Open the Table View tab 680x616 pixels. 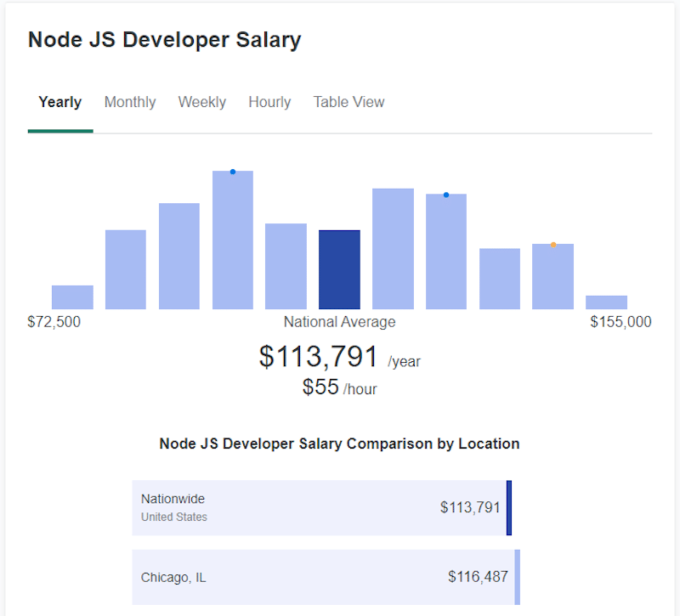coord(348,101)
